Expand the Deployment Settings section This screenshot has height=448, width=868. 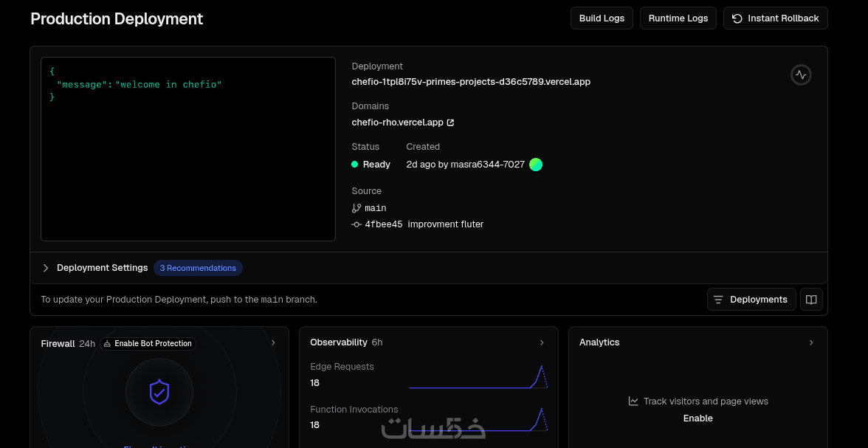tap(46, 268)
